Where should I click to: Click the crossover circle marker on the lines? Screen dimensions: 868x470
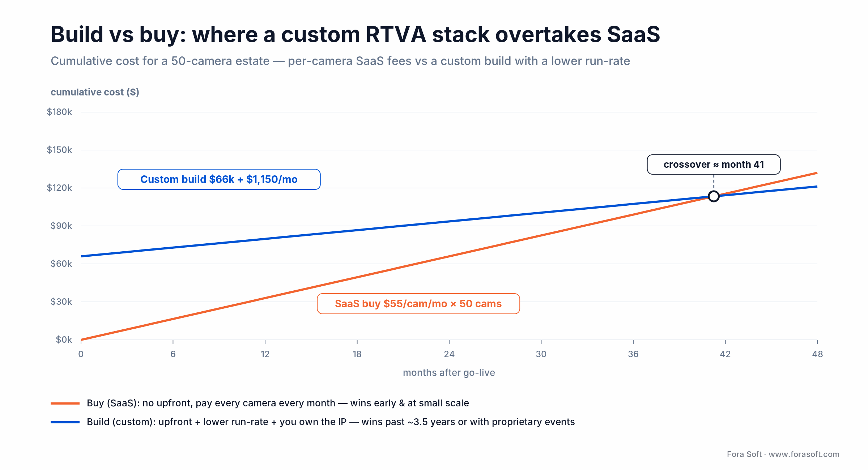714,196
